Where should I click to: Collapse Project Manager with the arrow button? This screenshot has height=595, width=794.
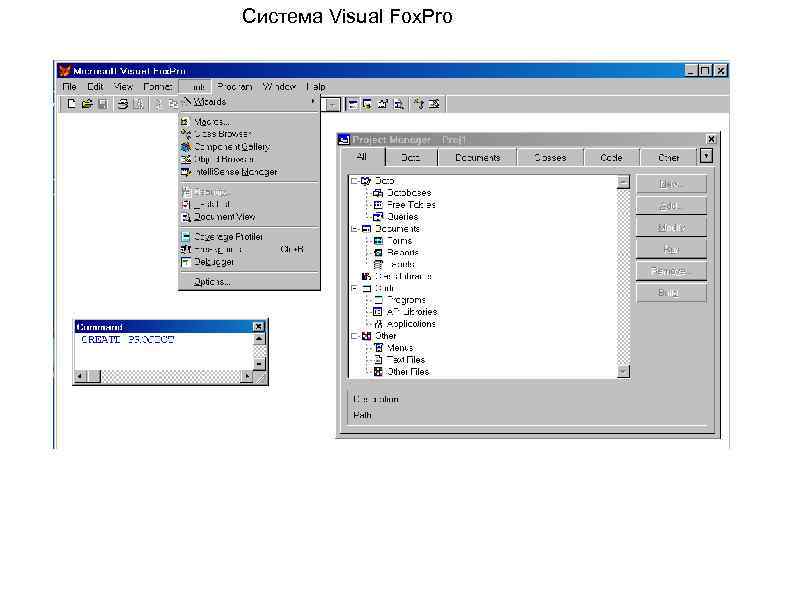(x=707, y=156)
